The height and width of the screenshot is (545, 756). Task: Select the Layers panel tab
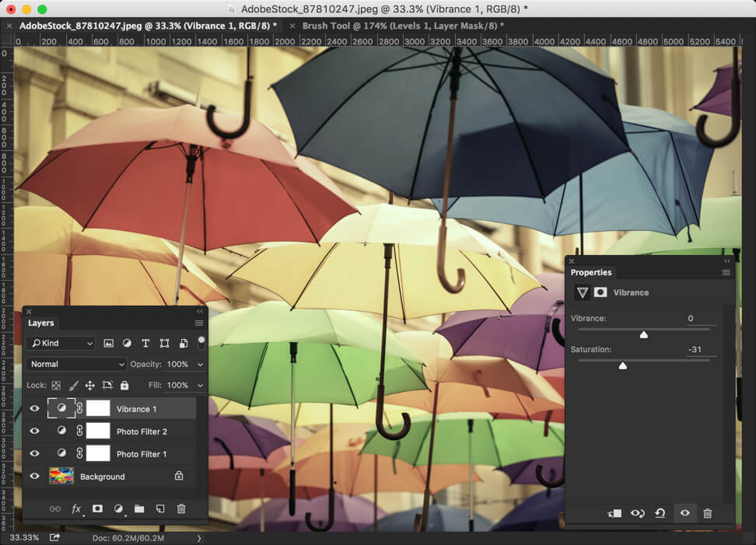point(41,323)
